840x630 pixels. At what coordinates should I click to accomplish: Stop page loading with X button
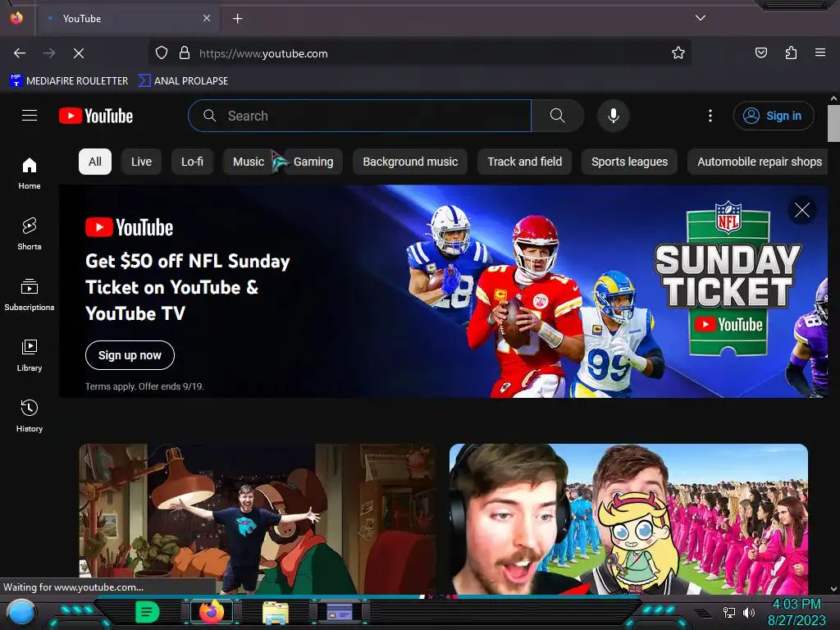[79, 53]
